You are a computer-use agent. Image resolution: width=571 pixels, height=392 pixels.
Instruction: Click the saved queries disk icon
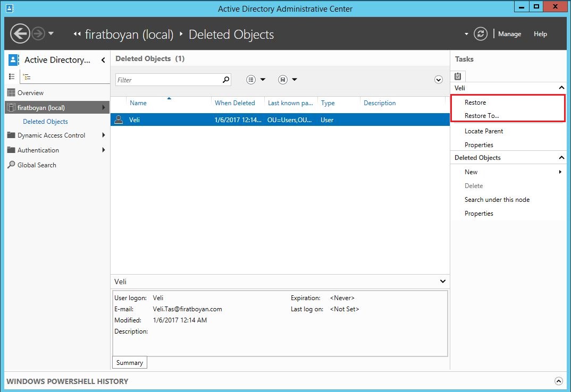[283, 80]
